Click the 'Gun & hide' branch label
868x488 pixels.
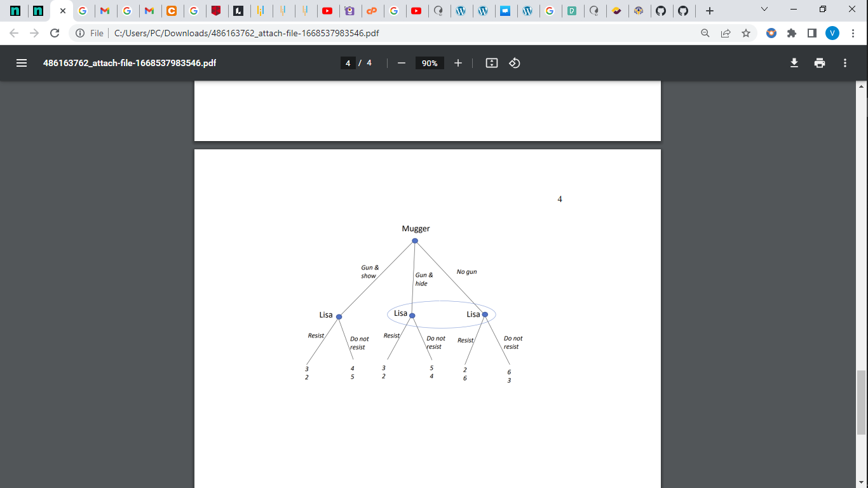424,280
